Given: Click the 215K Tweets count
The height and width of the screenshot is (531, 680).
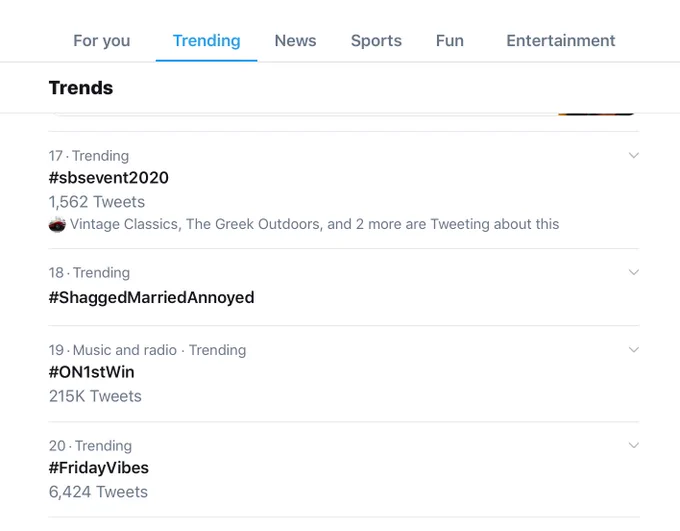Looking at the screenshot, I should pos(95,397).
